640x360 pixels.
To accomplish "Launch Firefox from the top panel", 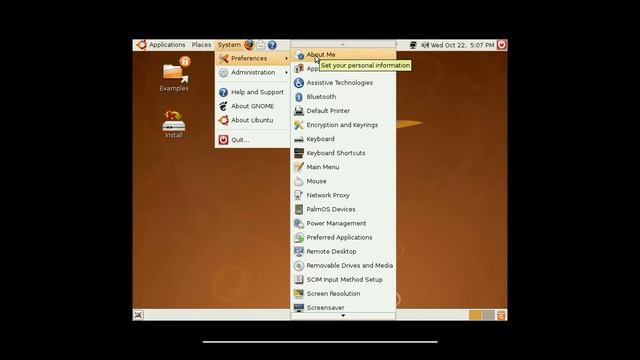I will coord(249,45).
